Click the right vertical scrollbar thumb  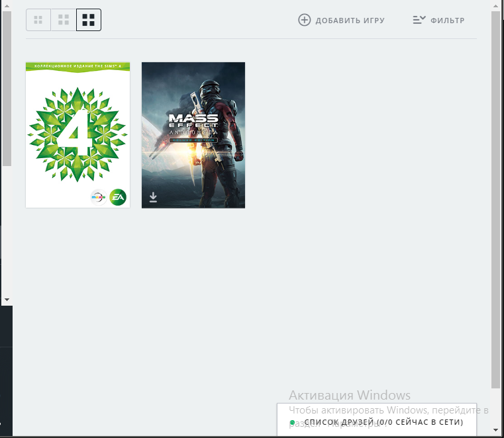click(495, 199)
